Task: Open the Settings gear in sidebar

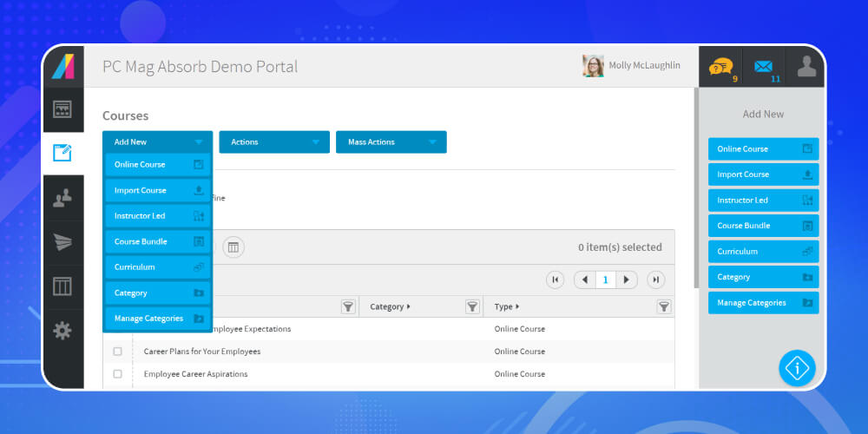Action: click(62, 330)
